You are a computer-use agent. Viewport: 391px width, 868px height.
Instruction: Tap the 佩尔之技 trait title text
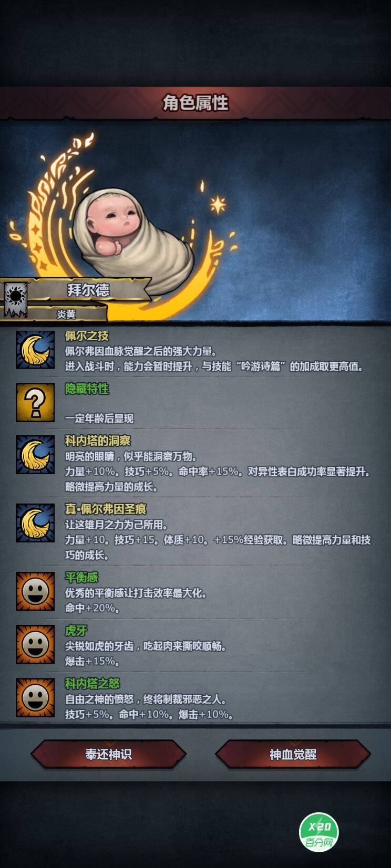click(87, 336)
